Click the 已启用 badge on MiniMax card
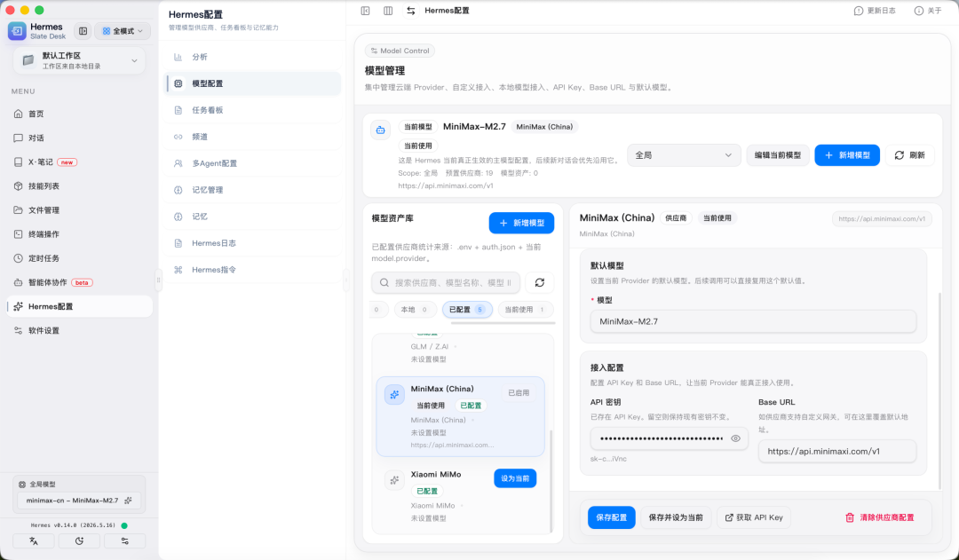The height and width of the screenshot is (560, 959). pyautogui.click(x=519, y=393)
